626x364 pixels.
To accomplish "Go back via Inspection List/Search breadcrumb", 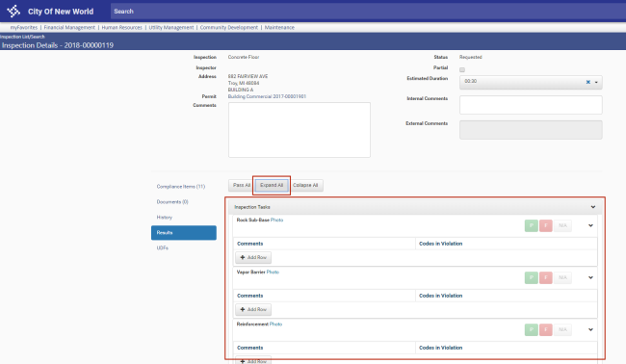I will (x=22, y=37).
